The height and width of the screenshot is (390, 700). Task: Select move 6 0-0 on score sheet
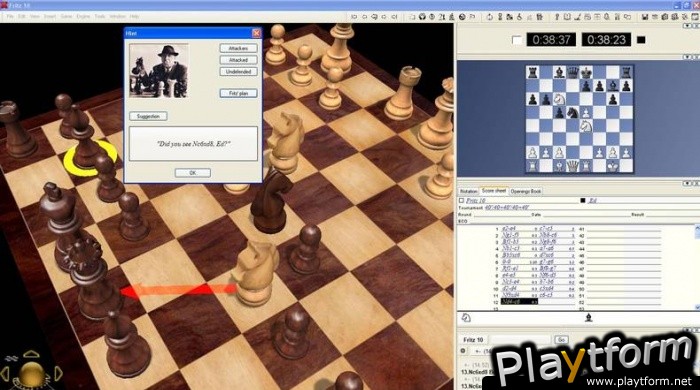506,262
